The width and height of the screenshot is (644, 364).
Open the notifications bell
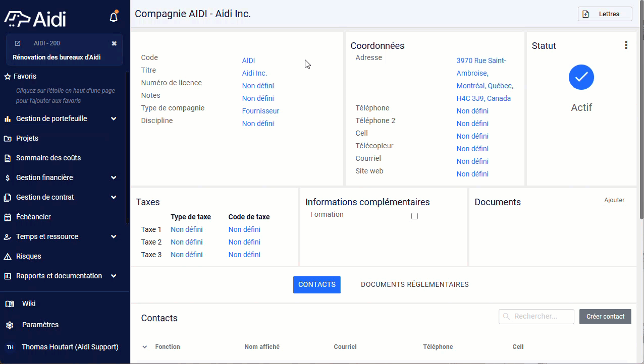[x=114, y=17]
